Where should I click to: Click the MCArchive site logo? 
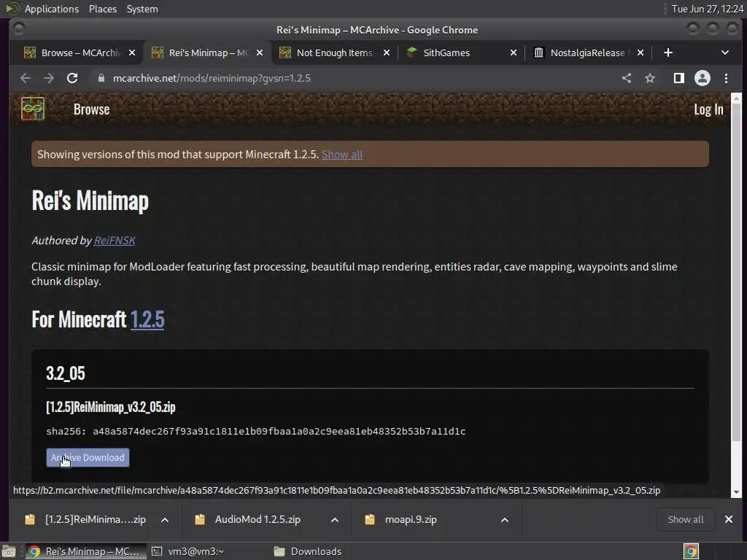coord(32,109)
